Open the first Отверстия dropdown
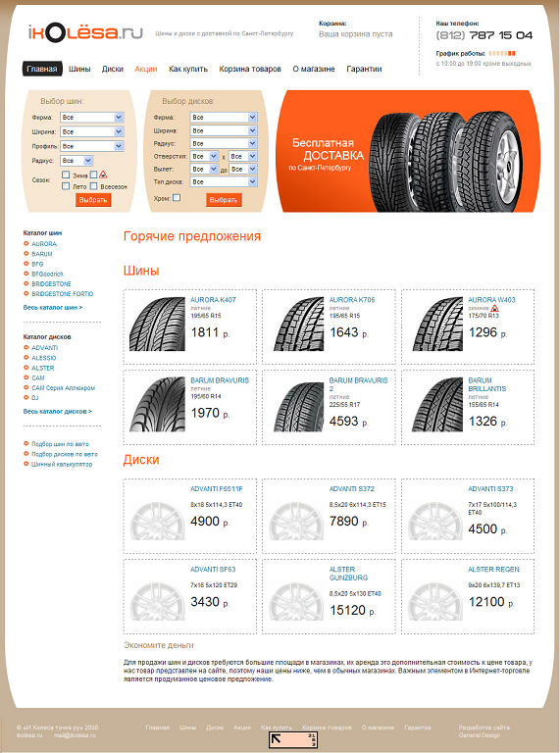The width and height of the screenshot is (560, 753). (x=204, y=156)
